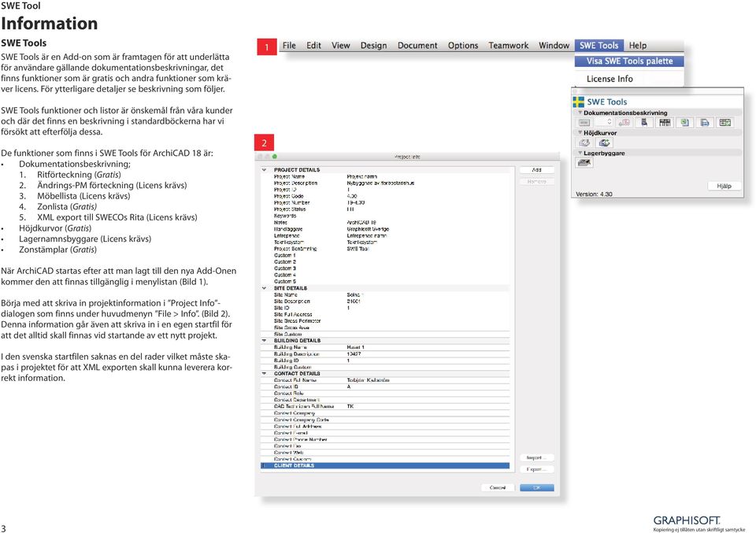
Task: Click the green zoom button of Project Info
Action: click(275, 157)
